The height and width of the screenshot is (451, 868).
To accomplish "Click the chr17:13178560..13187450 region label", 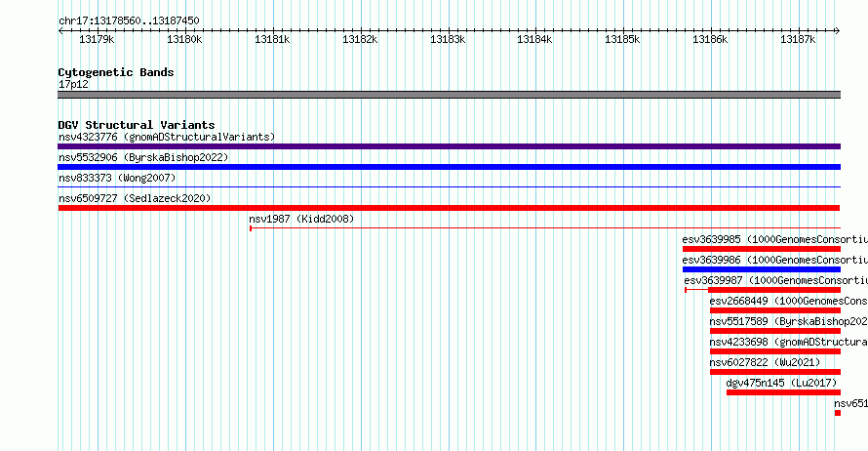I will coord(129,20).
